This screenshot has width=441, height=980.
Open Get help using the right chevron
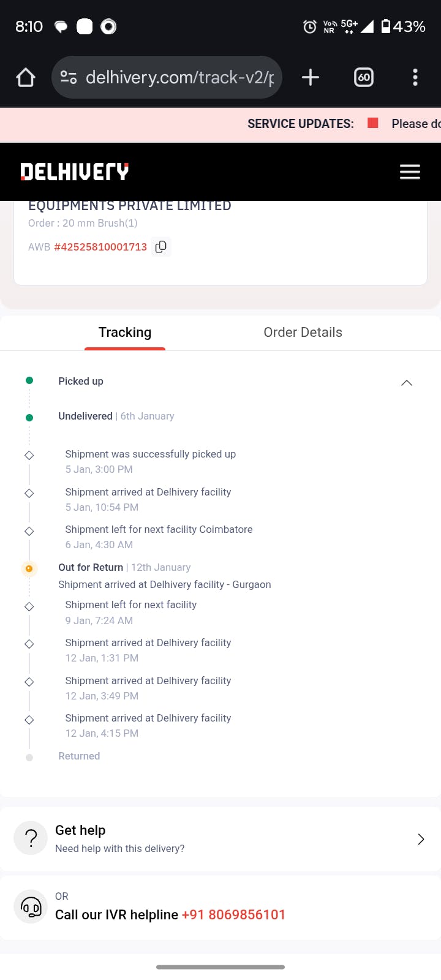[421, 839]
